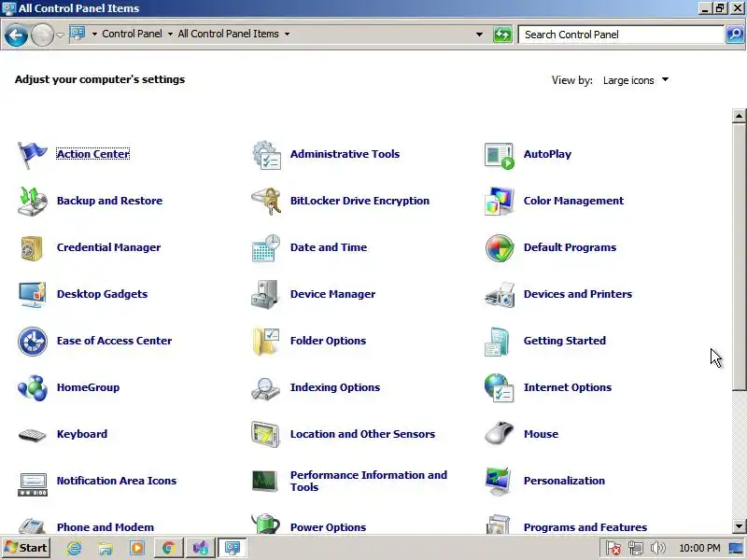
Task: Click the scrollbar up arrow
Action: [x=739, y=116]
